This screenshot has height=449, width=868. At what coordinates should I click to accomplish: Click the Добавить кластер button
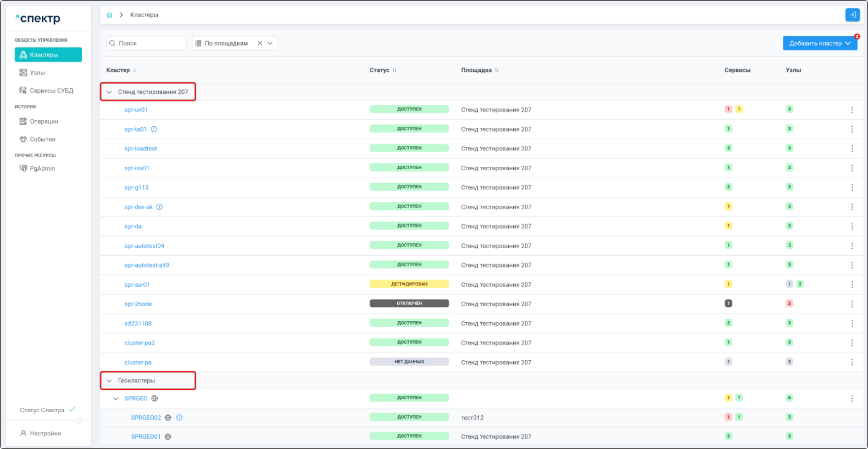815,43
